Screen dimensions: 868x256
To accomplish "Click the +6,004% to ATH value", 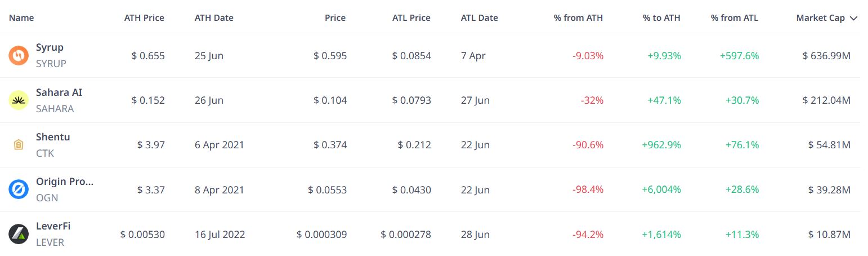I will [x=661, y=189].
